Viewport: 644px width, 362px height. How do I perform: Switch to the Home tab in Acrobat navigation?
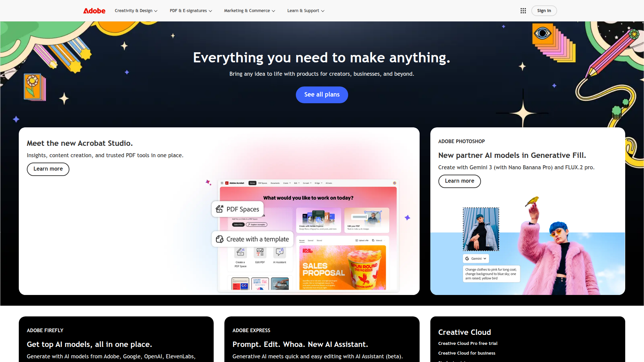click(x=252, y=183)
